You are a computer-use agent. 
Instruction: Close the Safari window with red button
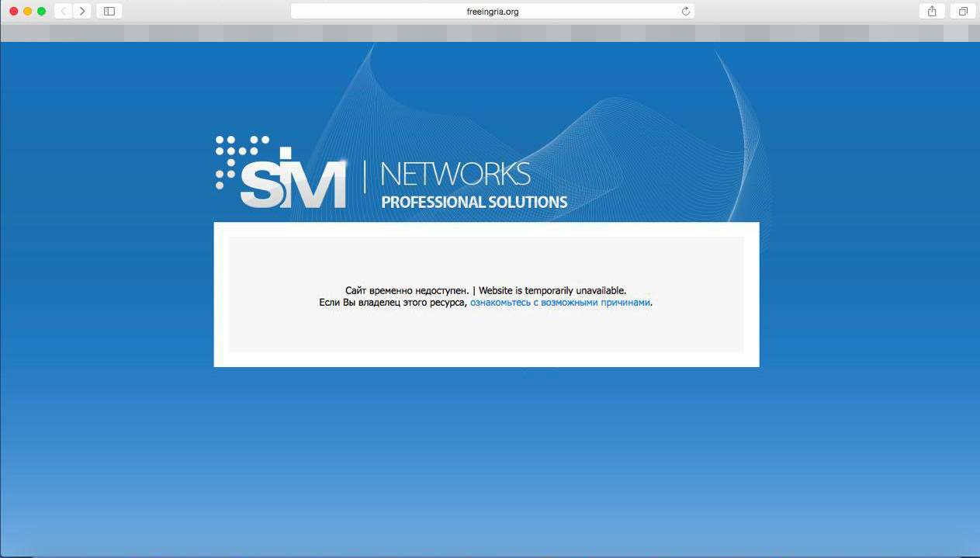14,11
